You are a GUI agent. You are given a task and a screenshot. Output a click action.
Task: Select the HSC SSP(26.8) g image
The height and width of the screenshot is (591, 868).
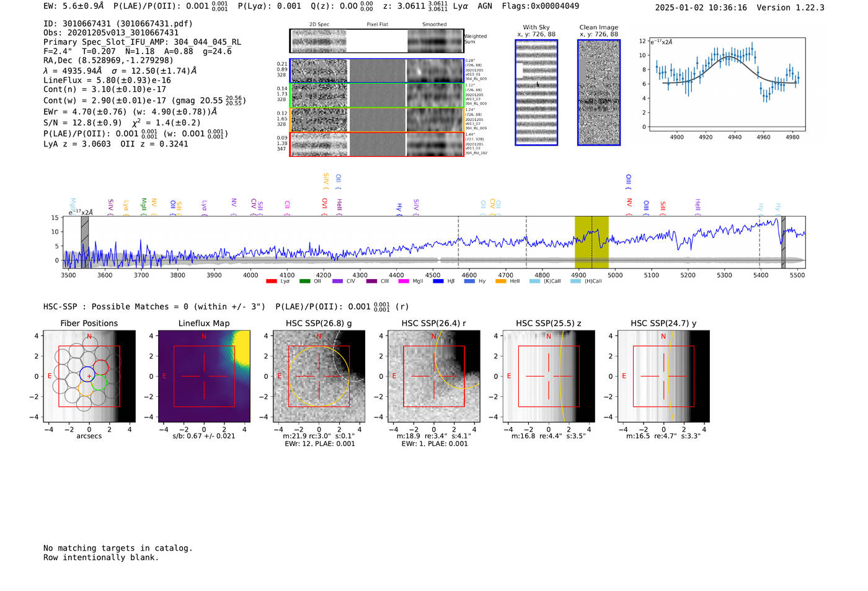point(319,376)
